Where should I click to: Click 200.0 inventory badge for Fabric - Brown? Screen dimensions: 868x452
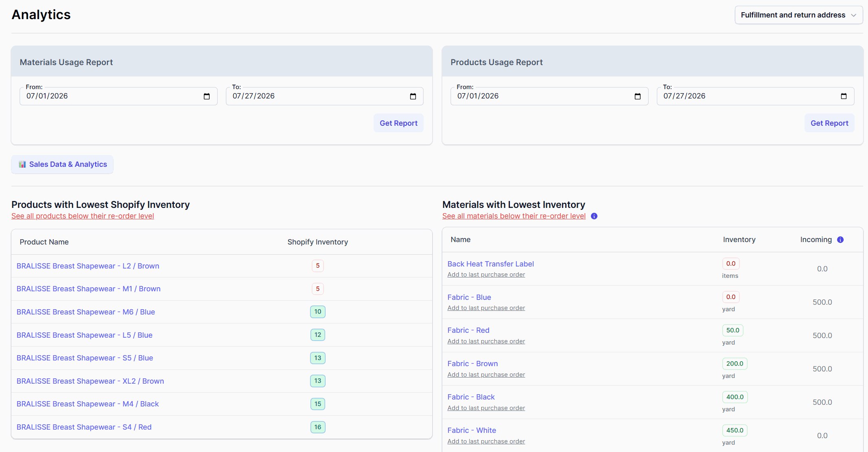[735, 364]
